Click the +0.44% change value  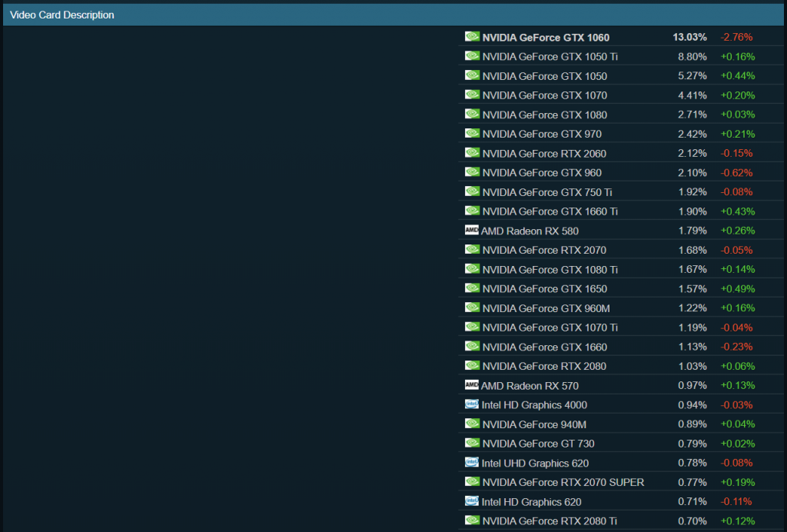(x=737, y=76)
